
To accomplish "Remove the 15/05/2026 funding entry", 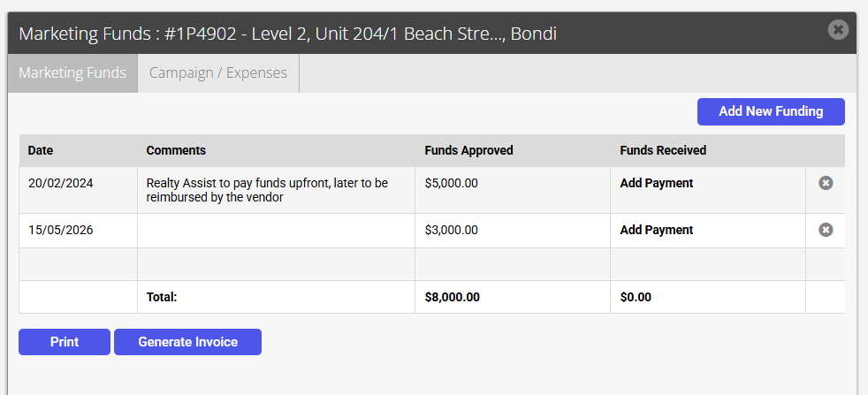I will click(826, 230).
